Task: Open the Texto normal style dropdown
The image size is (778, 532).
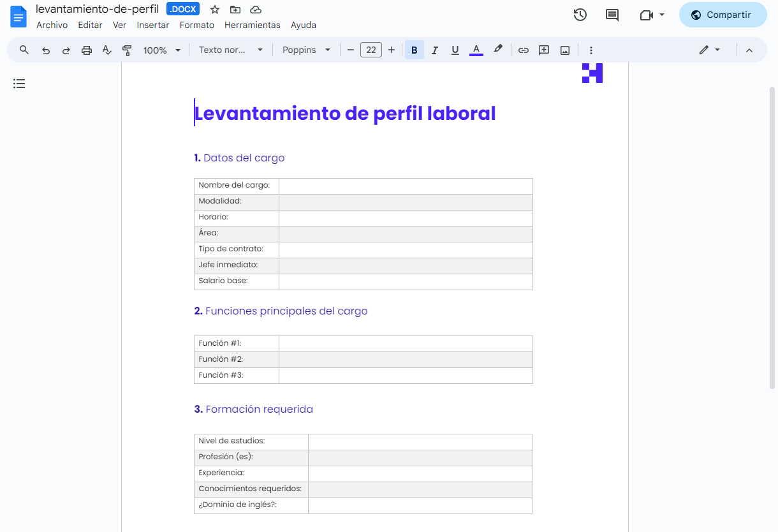Action: point(231,49)
